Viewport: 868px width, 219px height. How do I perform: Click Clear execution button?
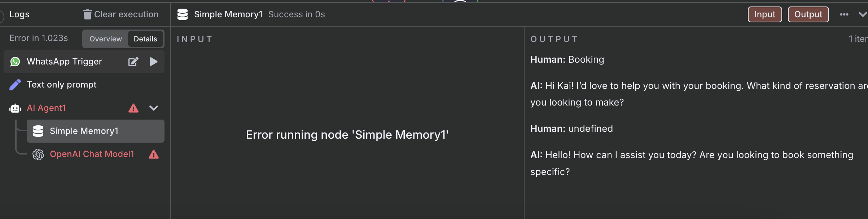click(x=121, y=14)
